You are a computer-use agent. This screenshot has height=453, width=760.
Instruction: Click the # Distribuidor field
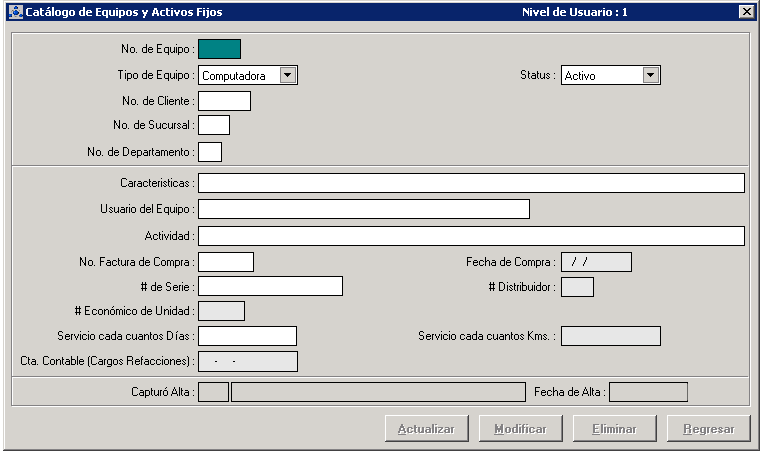(x=578, y=287)
